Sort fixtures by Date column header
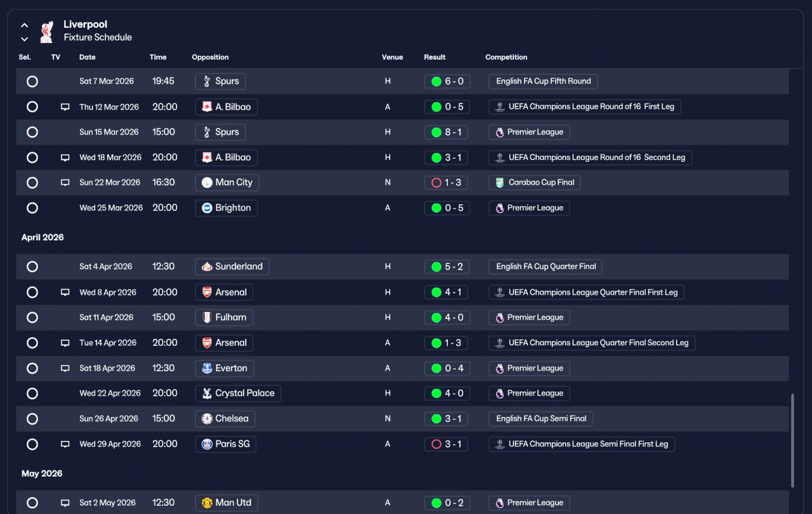The width and height of the screenshot is (812, 514). (x=88, y=57)
